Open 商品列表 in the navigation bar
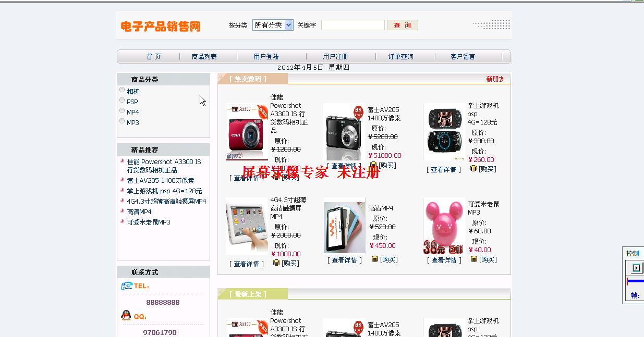644x337 pixels. [204, 57]
